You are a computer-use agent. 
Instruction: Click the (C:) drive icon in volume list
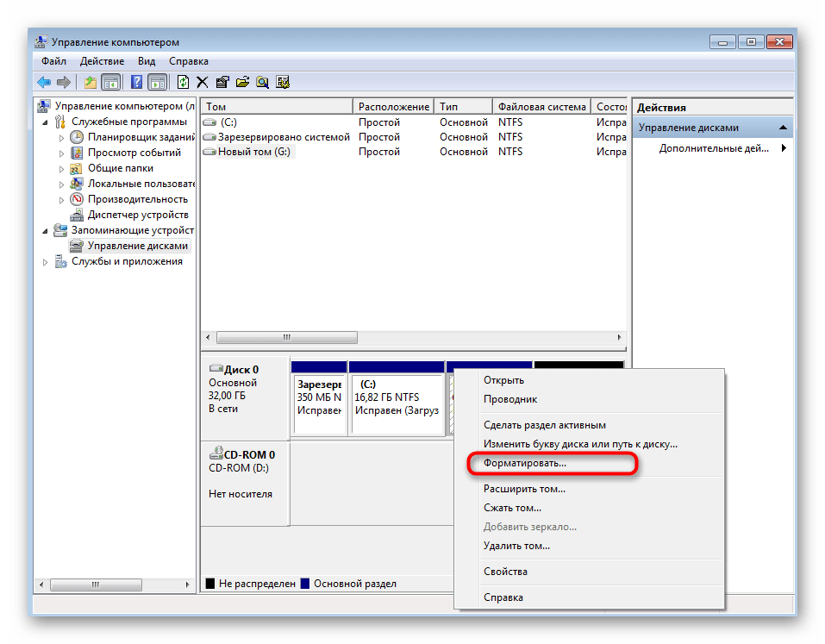210,122
